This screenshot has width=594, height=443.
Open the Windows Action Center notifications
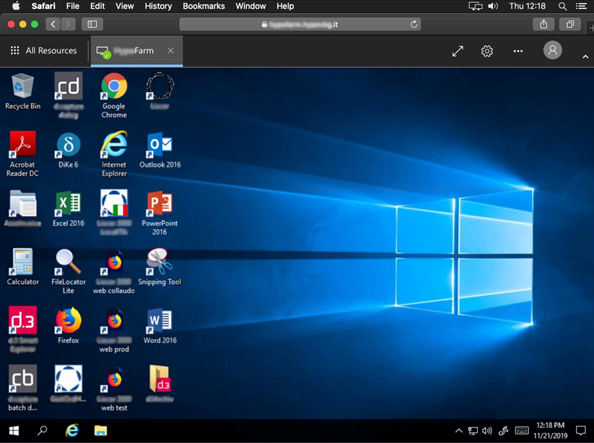581,431
